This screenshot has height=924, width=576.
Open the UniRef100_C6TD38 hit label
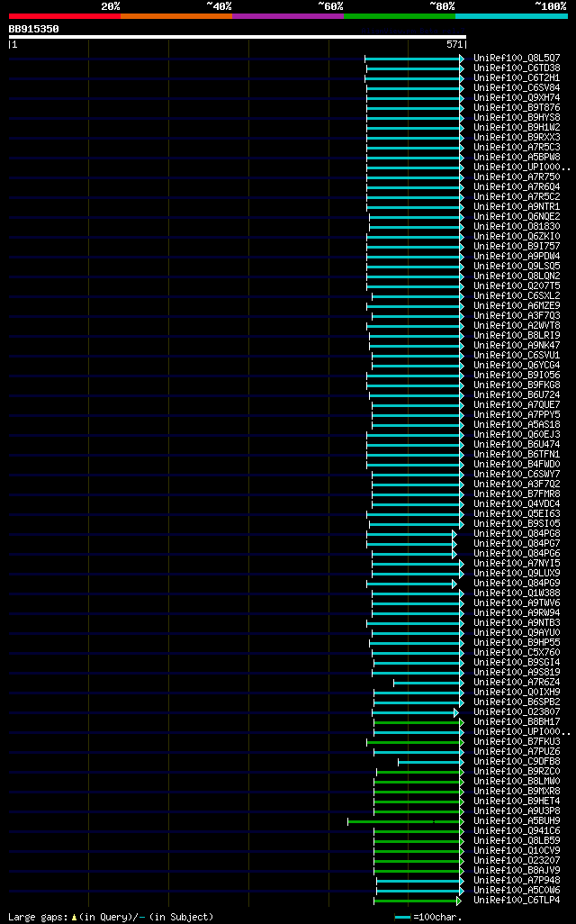click(517, 68)
